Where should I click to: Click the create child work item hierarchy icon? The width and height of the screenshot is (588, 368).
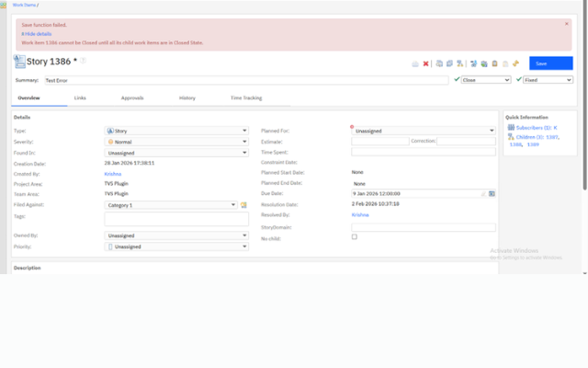(x=459, y=63)
